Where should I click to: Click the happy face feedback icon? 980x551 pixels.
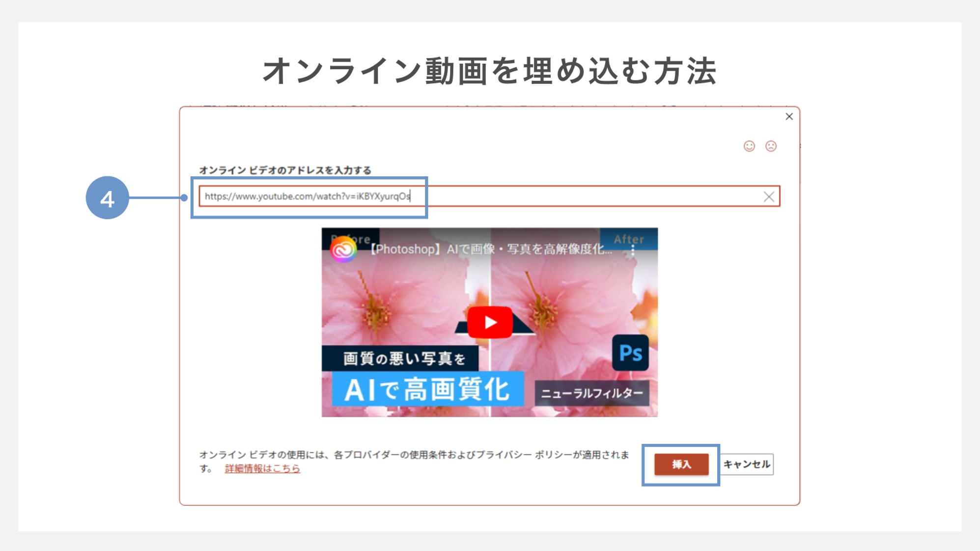tap(749, 146)
